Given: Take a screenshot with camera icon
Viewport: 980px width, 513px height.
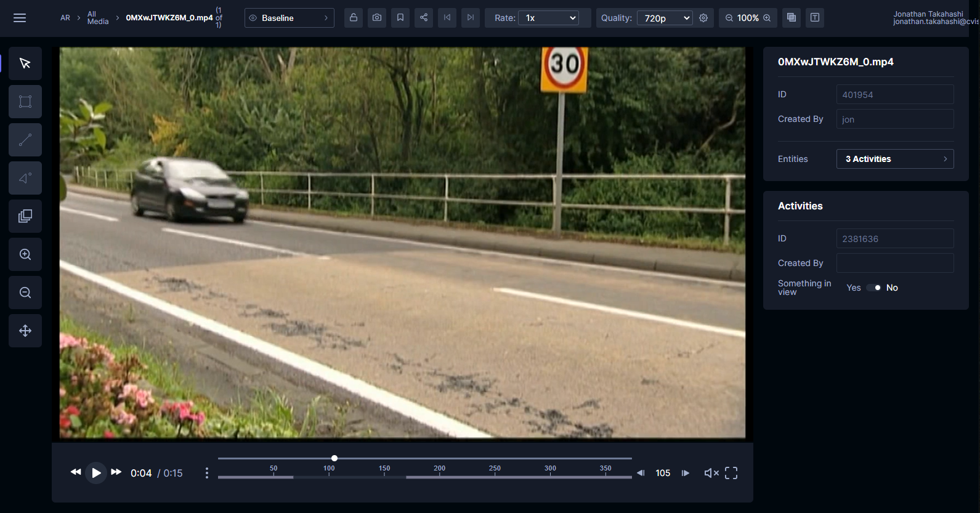Looking at the screenshot, I should click(x=377, y=18).
